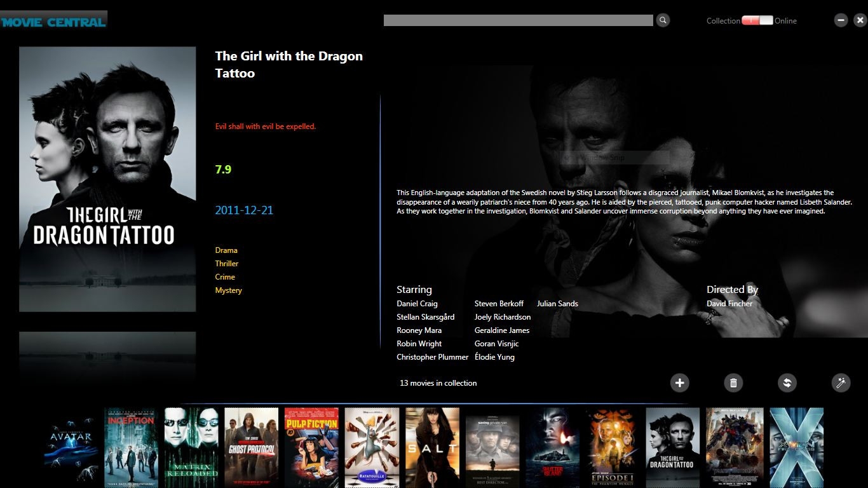
Task: Click the rating value 7.9
Action: (223, 170)
